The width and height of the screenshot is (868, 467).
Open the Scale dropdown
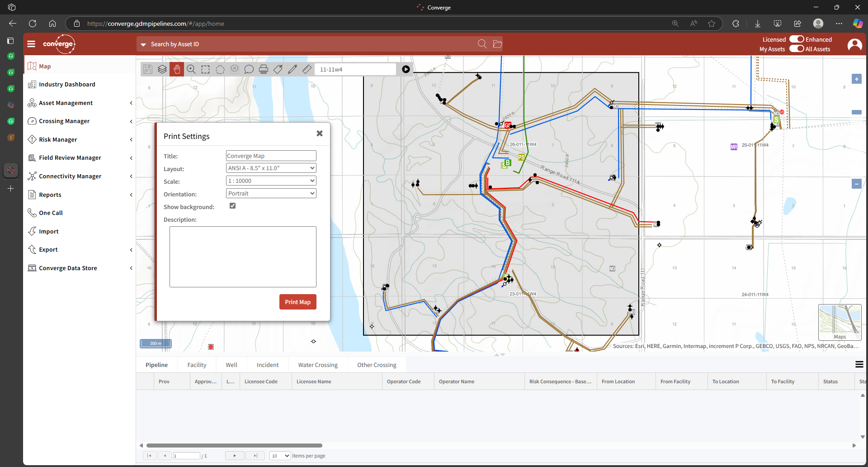tap(271, 181)
